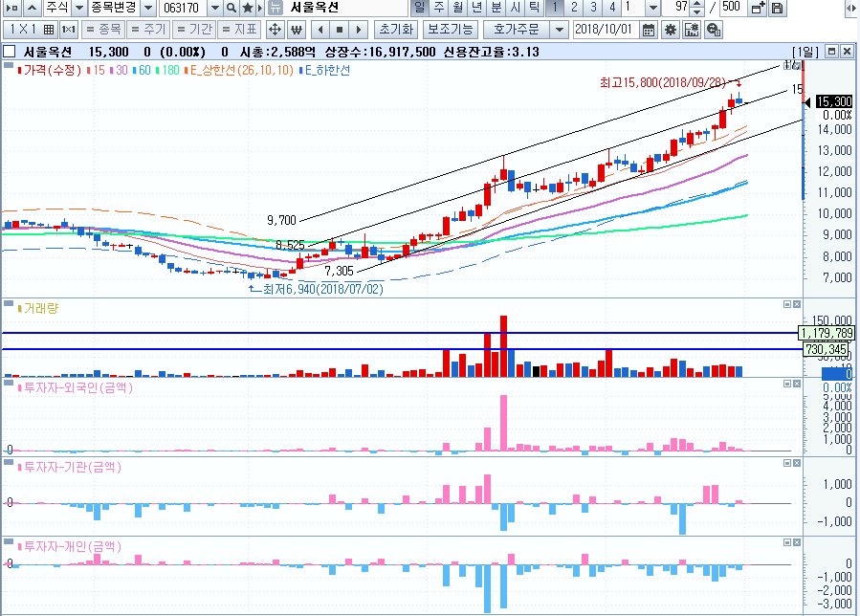Screen dimensions: 860x616
Task: Close the 투자자-기관 panel
Action: coord(796,463)
